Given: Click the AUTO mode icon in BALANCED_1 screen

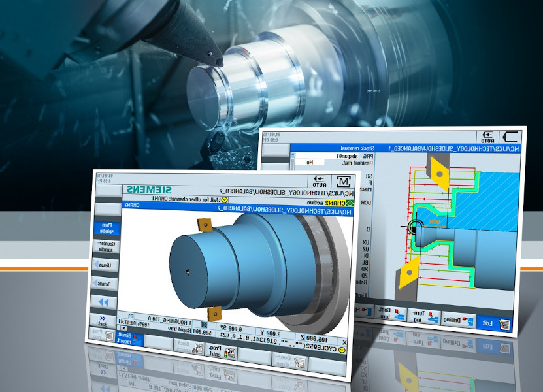Looking at the screenshot, I should [x=487, y=137].
